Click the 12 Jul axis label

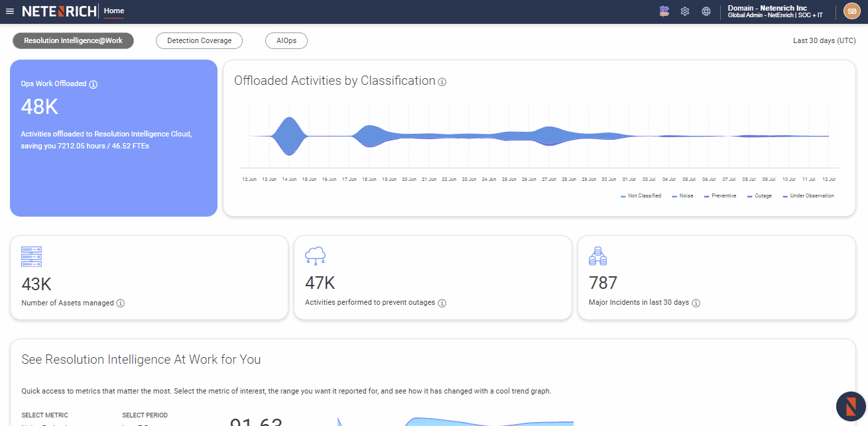click(x=828, y=180)
